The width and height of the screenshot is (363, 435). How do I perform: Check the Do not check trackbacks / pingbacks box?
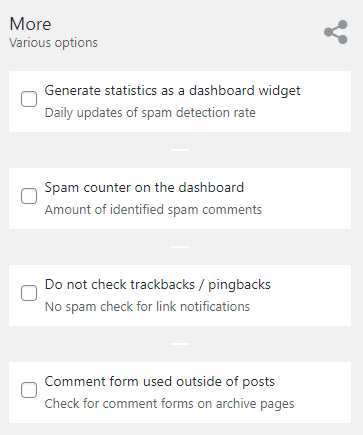pyautogui.click(x=29, y=293)
